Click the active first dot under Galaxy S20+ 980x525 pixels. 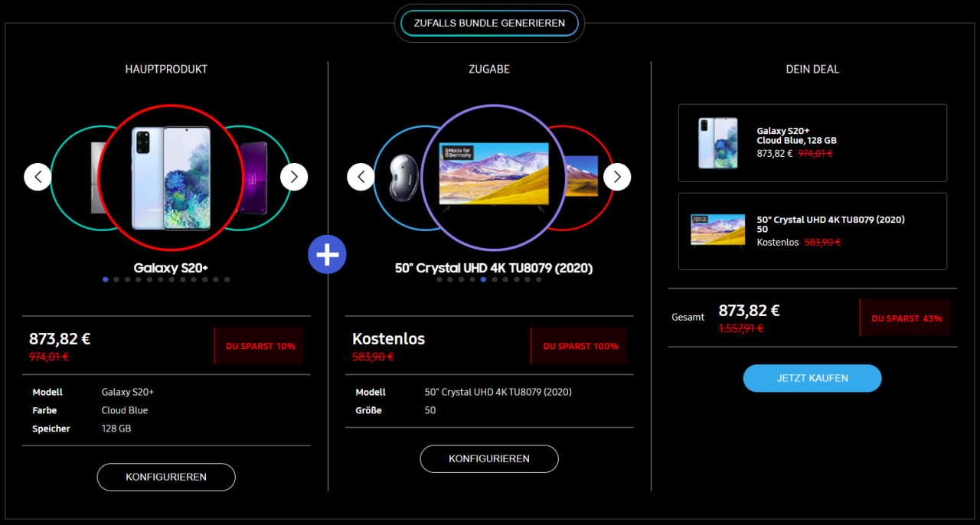tap(105, 279)
